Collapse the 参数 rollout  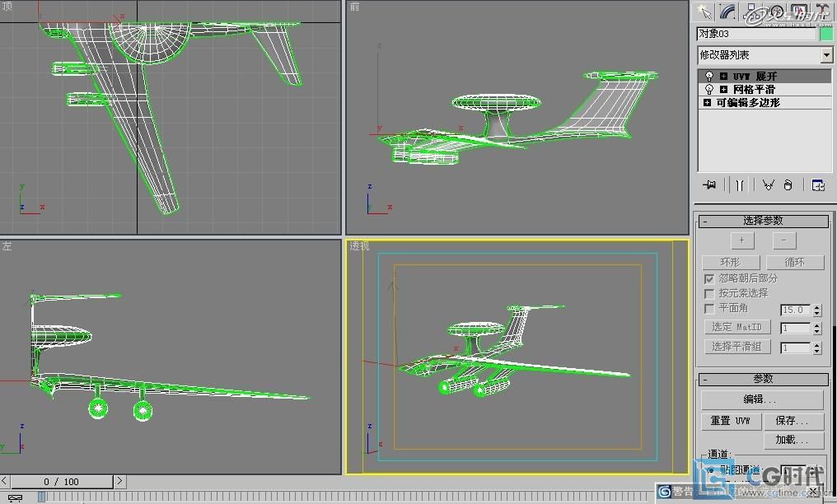(764, 379)
